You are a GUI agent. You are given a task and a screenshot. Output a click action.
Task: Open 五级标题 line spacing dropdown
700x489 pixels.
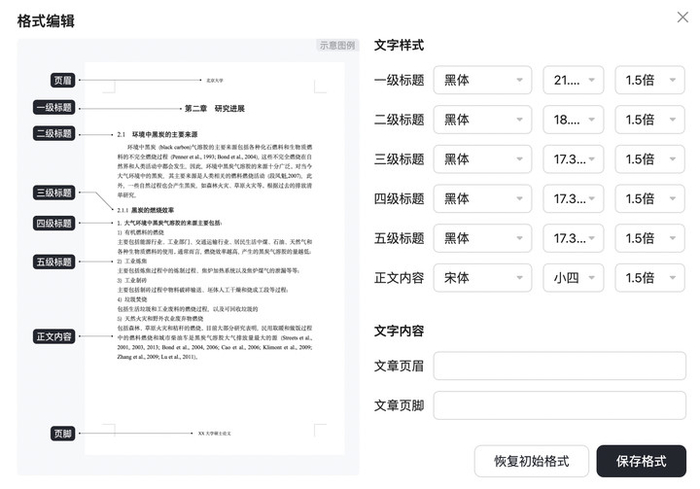(x=650, y=238)
